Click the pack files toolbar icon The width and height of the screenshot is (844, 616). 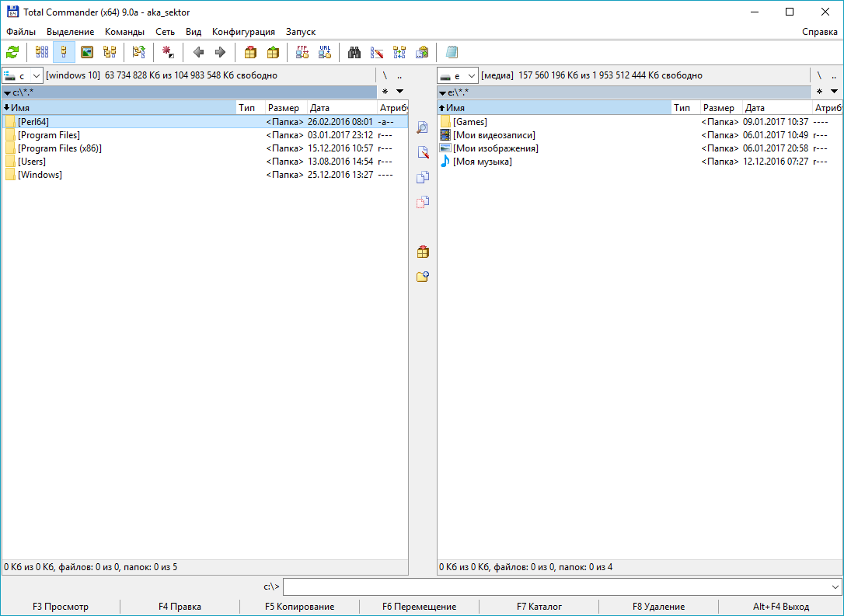point(250,52)
